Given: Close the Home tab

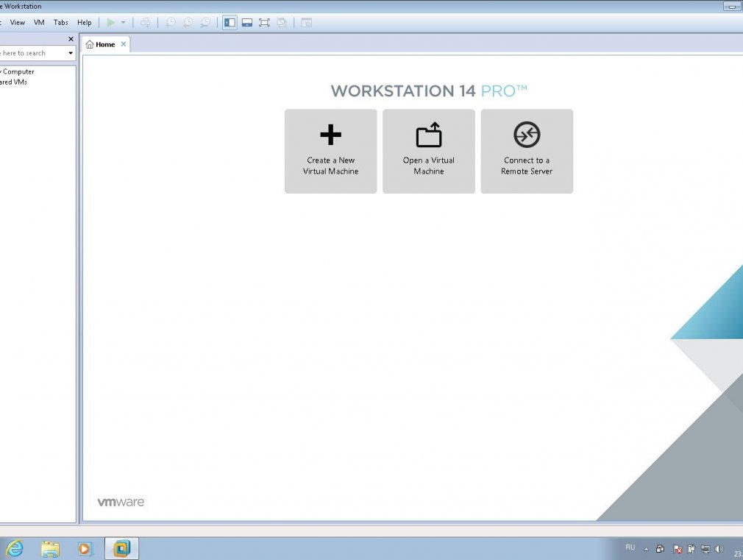Looking at the screenshot, I should pos(123,44).
